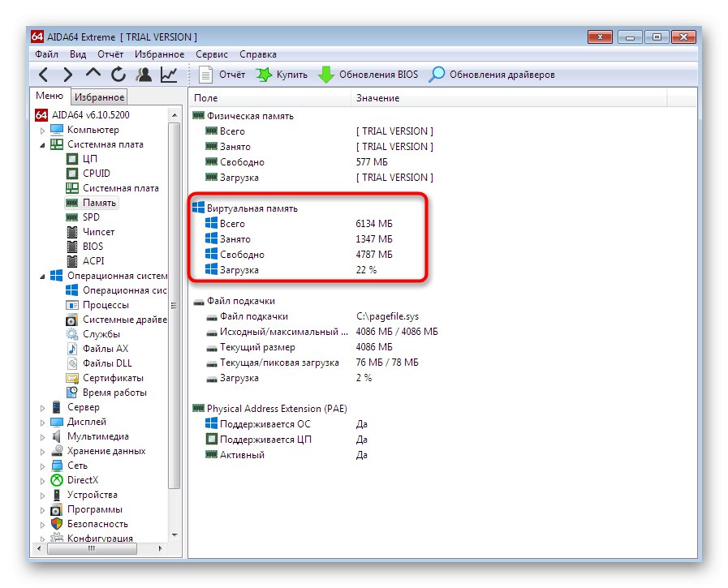
Task: Click the tree's vertical scrollbar thumb
Action: click(x=174, y=306)
